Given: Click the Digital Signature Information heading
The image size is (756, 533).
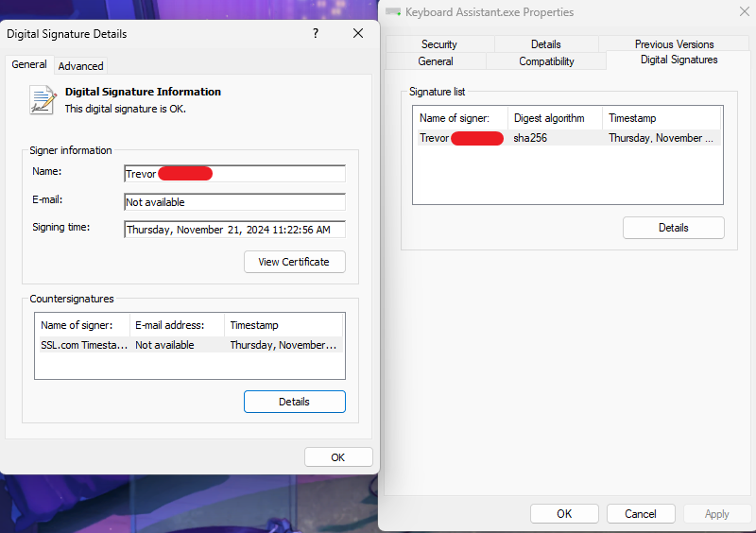Looking at the screenshot, I should click(x=143, y=92).
